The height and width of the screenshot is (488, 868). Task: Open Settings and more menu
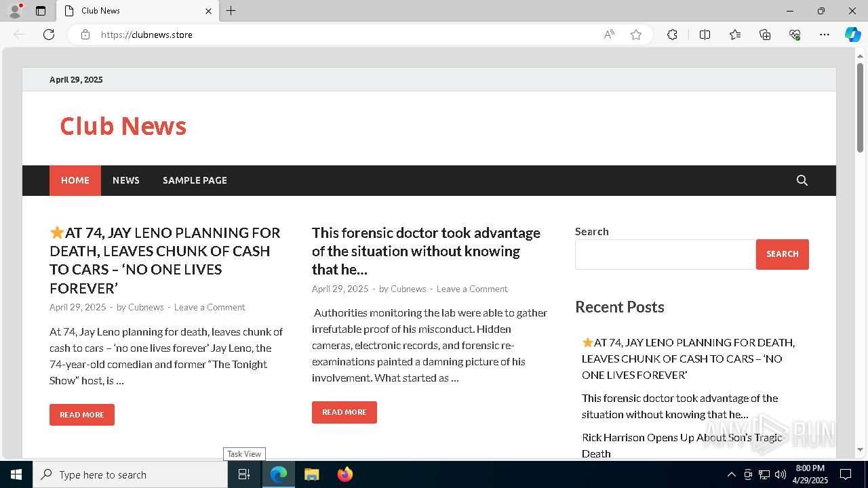[825, 35]
